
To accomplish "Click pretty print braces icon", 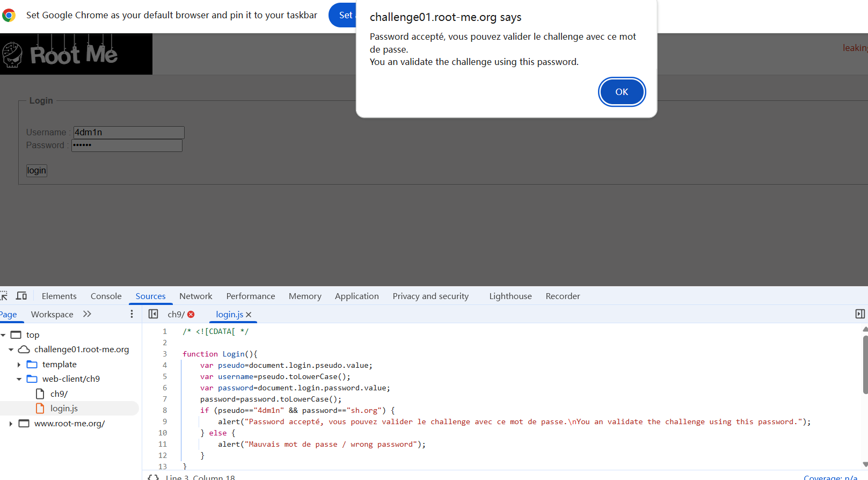I will click(153, 477).
